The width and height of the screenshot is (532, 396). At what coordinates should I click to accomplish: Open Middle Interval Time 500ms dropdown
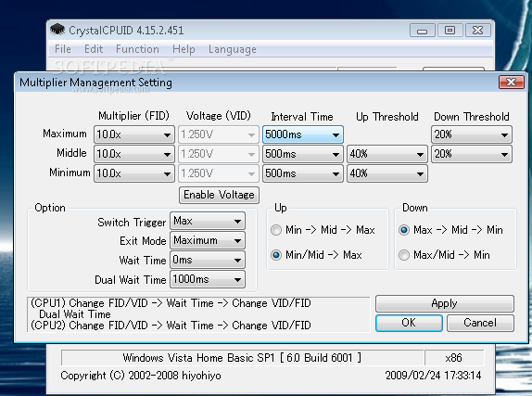coord(303,154)
